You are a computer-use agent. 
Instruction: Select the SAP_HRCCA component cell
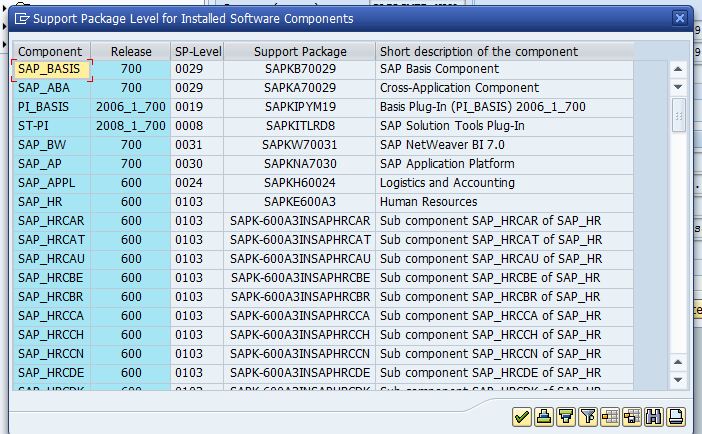(x=51, y=316)
